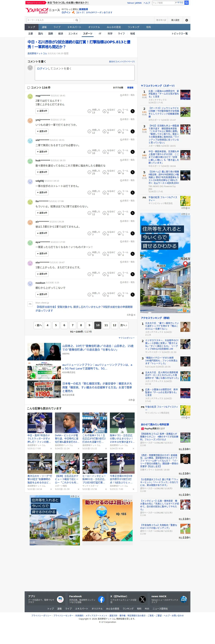
Task: Open the 山田孝之 ABEMA ad thumbnail
Action: click(x=44, y=352)
